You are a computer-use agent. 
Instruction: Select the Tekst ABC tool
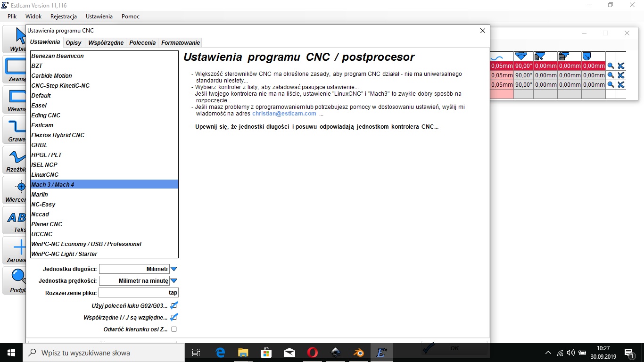[15, 220]
